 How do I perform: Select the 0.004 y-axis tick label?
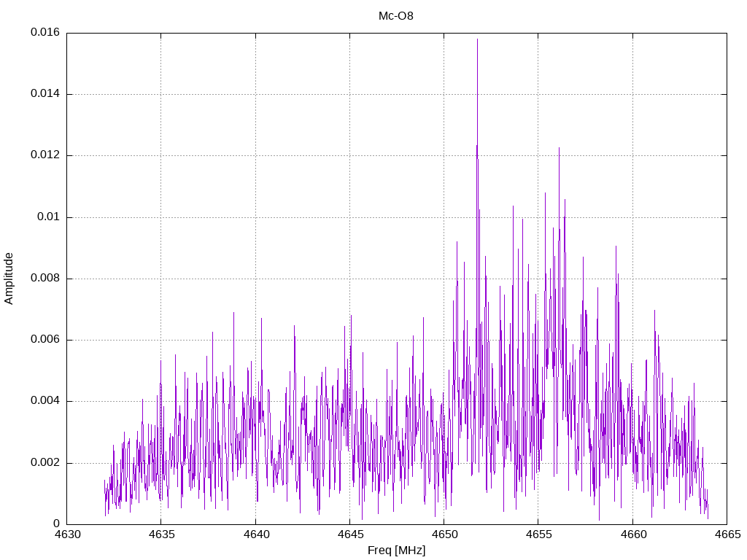tap(44, 401)
